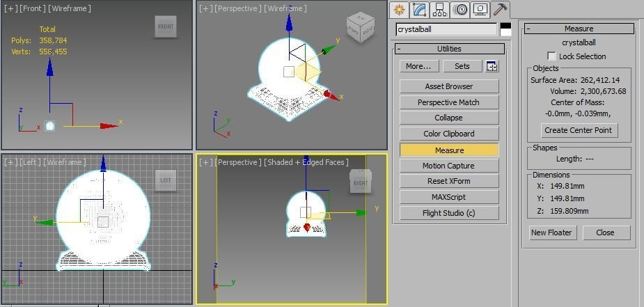Open the Left viewport [Wireframe] shading menu
Image resolution: width=644 pixels, height=307 pixels.
65,162
